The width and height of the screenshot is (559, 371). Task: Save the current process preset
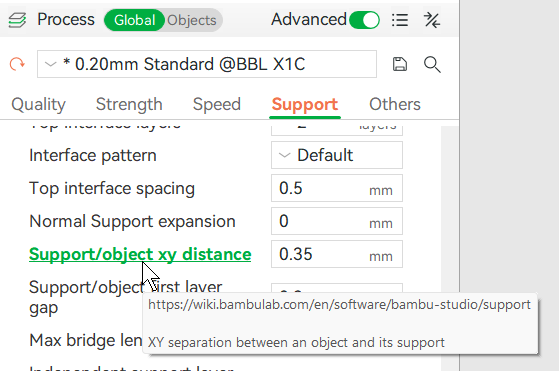tap(400, 65)
